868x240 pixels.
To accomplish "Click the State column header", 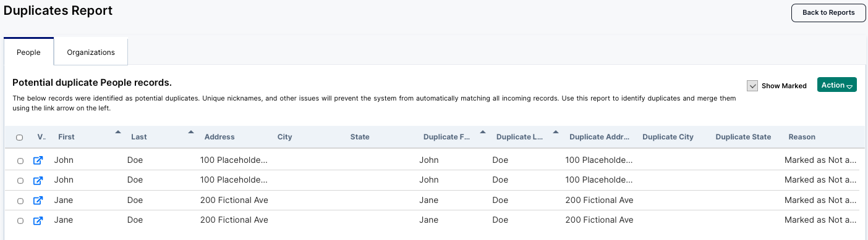I will 360,137.
